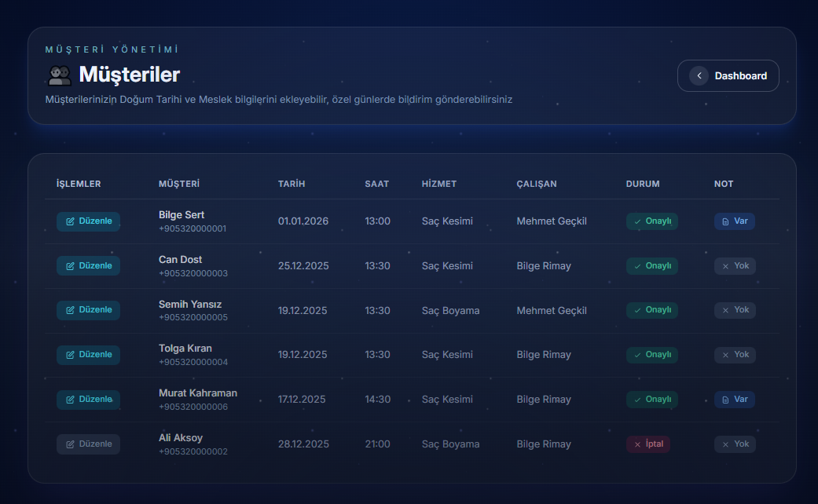Click the X icon in Ali Aksoy's İptal badge

(637, 444)
